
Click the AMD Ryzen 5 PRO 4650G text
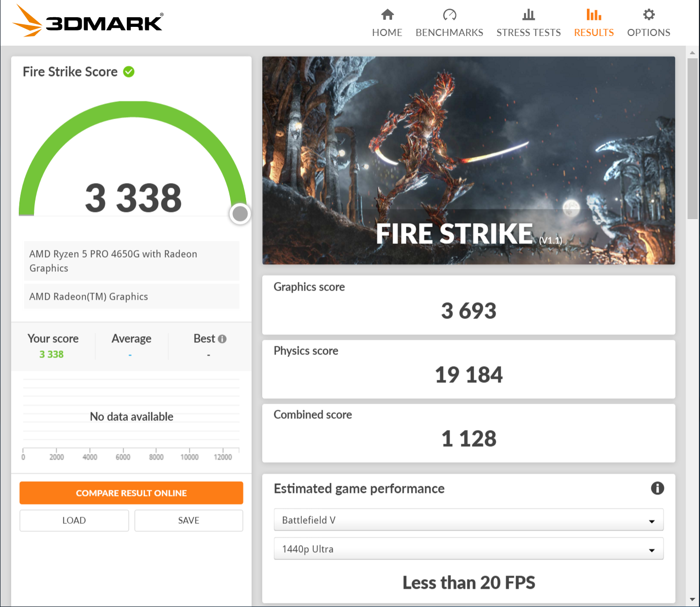coord(113,261)
